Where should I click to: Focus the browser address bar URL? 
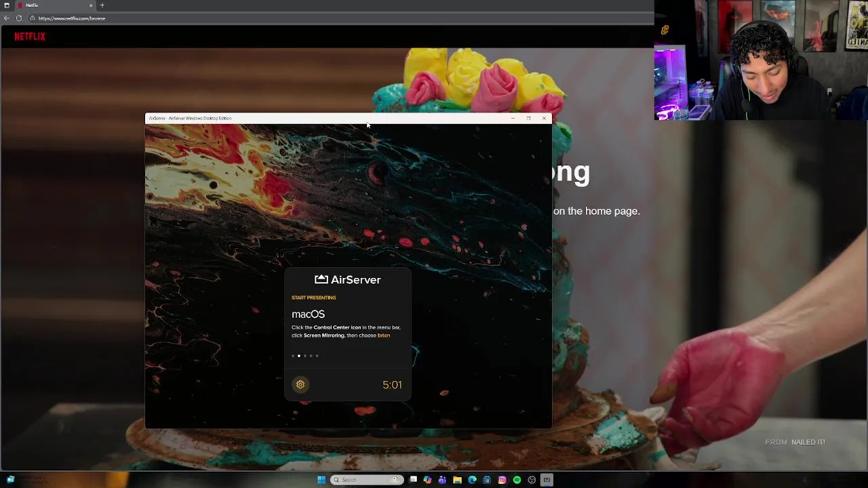click(72, 18)
